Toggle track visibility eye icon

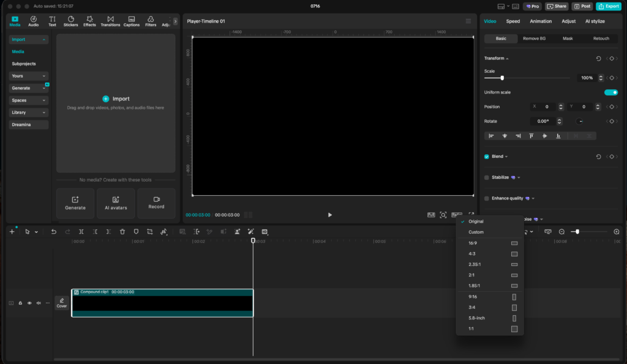29,303
